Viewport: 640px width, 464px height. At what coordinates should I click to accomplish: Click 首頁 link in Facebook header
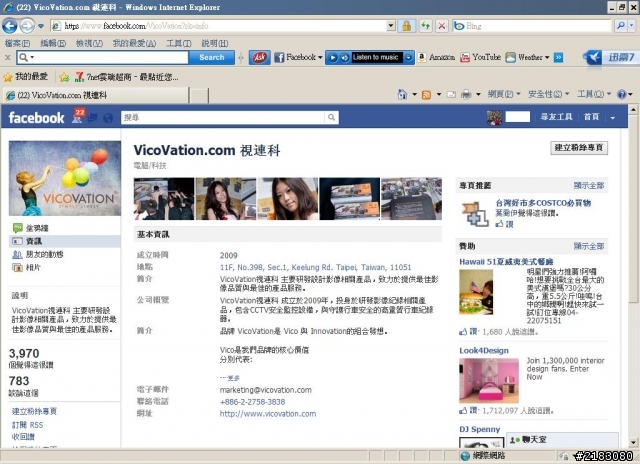point(591,117)
